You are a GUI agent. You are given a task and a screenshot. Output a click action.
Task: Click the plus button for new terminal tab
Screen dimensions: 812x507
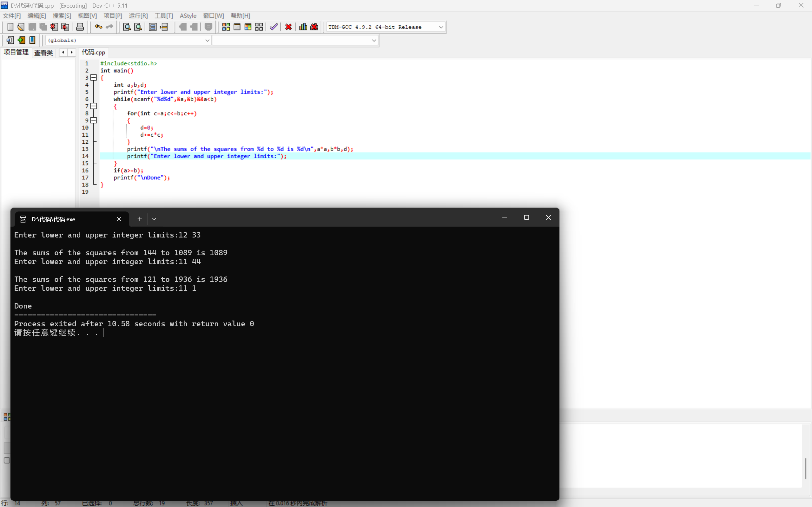[140, 219]
